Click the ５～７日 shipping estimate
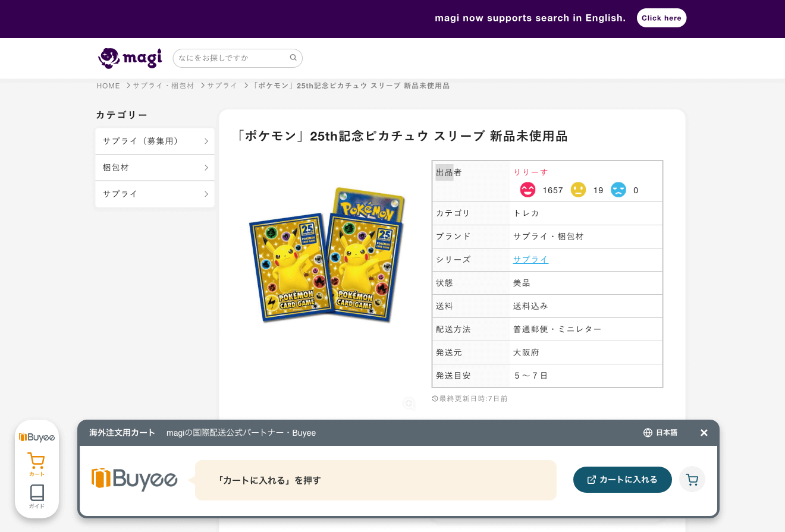 [530, 375]
